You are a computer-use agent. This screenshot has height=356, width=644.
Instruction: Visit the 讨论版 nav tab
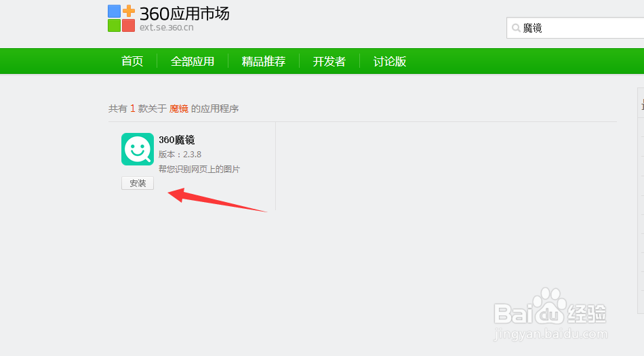click(x=389, y=61)
